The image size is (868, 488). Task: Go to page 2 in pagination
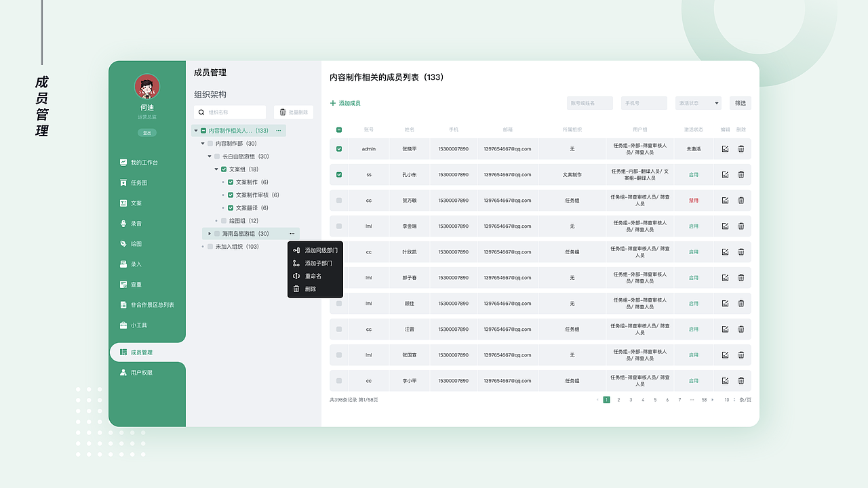click(x=618, y=400)
